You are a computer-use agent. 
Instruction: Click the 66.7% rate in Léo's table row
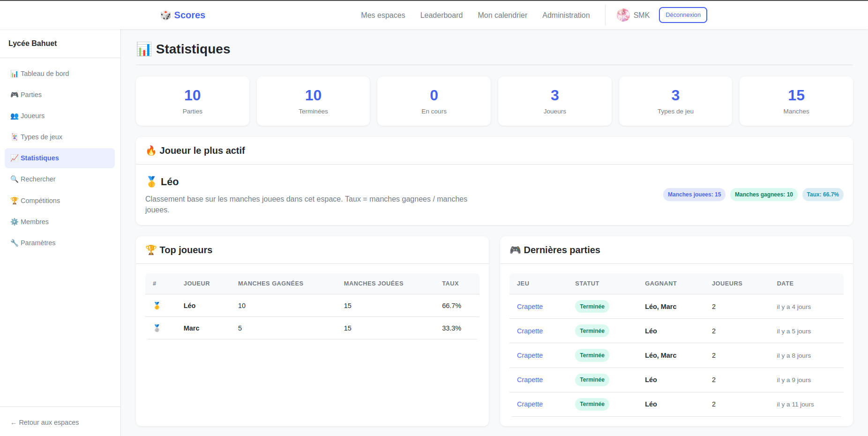point(451,306)
